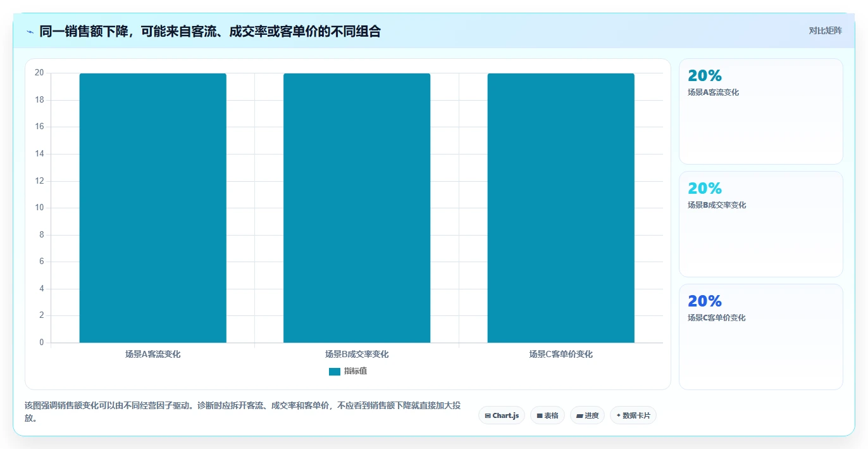This screenshot has width=868, height=449.
Task: Click the y-axis tick label 18
Action: [x=39, y=100]
